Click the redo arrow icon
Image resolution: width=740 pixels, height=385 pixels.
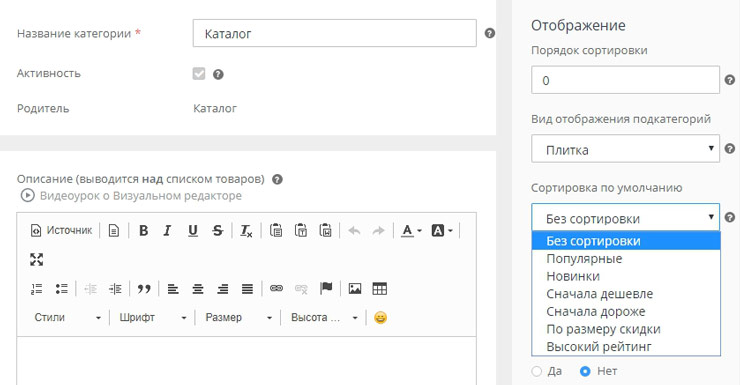pyautogui.click(x=378, y=230)
